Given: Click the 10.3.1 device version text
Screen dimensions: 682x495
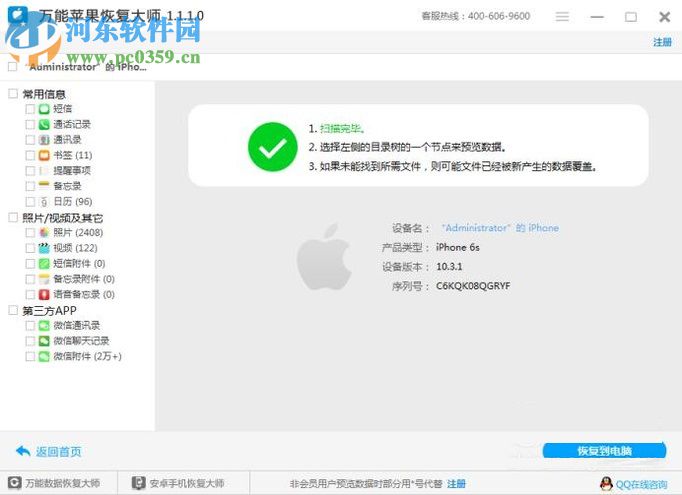Looking at the screenshot, I should [449, 267].
